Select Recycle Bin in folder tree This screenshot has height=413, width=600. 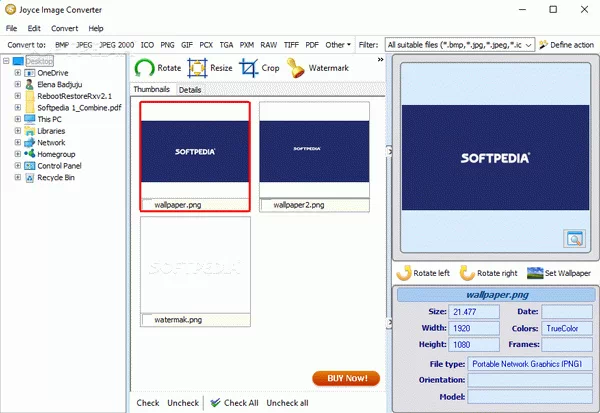pyautogui.click(x=55, y=177)
